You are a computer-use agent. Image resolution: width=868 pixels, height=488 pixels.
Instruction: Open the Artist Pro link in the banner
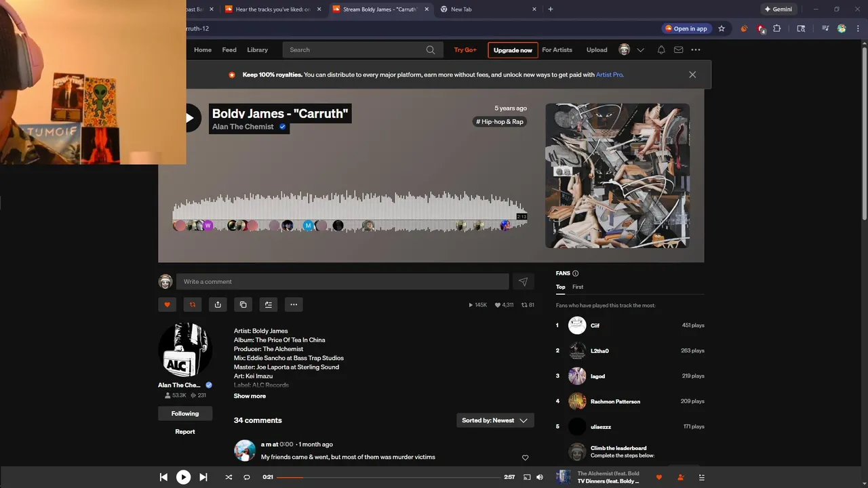coord(609,75)
